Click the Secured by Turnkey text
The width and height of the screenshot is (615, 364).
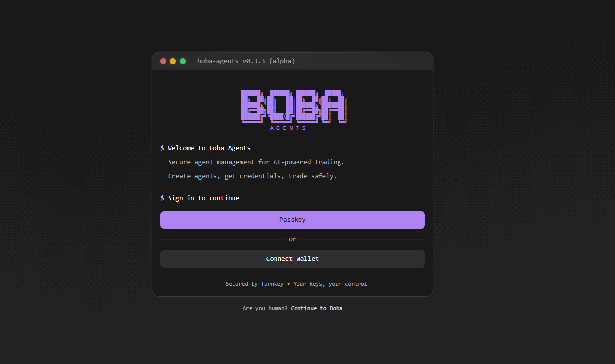[254, 284]
